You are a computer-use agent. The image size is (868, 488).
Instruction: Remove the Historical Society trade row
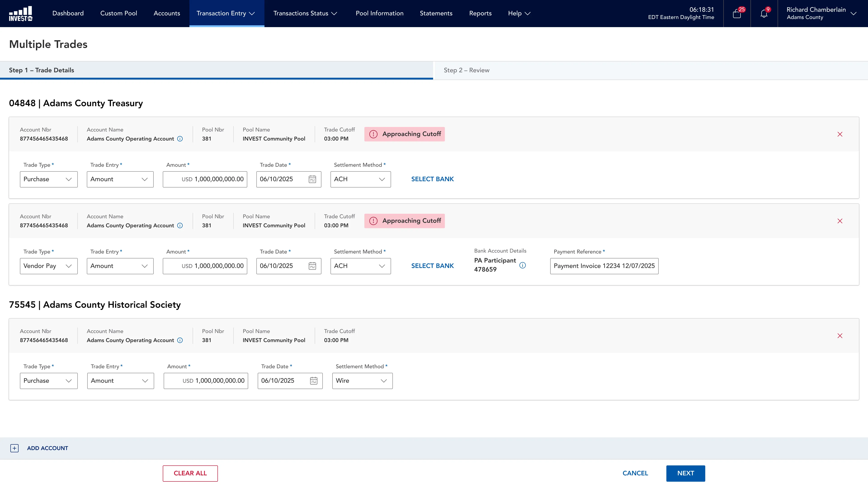point(840,336)
